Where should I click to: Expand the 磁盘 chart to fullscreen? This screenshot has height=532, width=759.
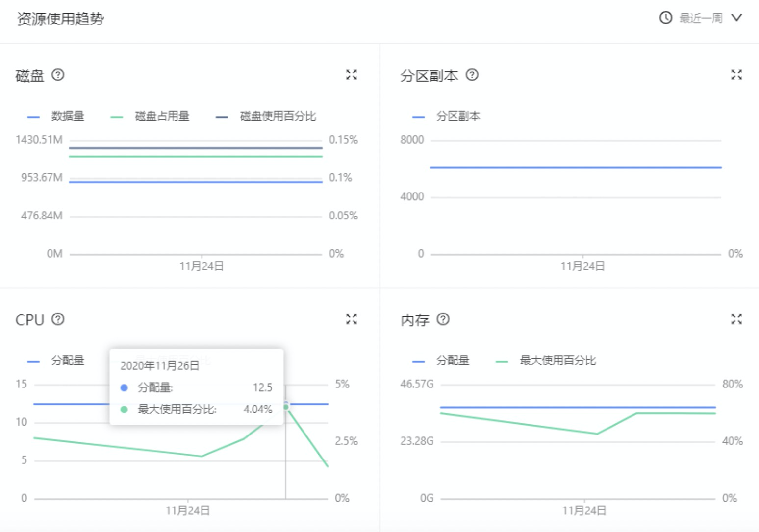352,75
